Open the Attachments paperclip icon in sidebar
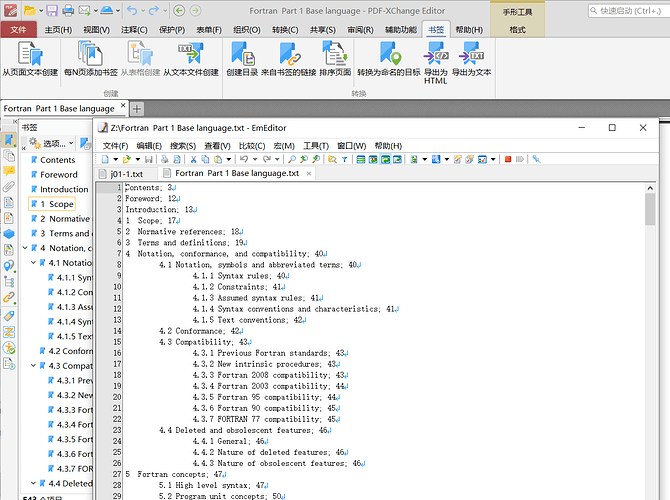The image size is (670, 500). pyautogui.click(x=9, y=186)
